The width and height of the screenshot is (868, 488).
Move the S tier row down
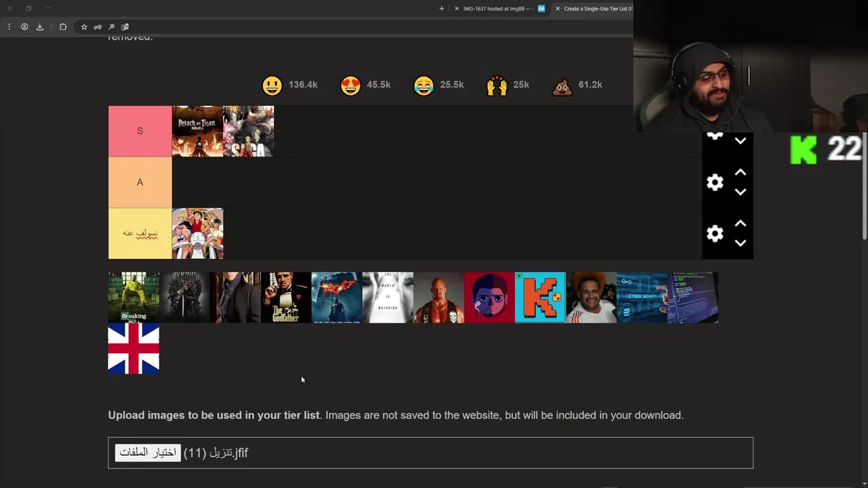click(x=741, y=141)
